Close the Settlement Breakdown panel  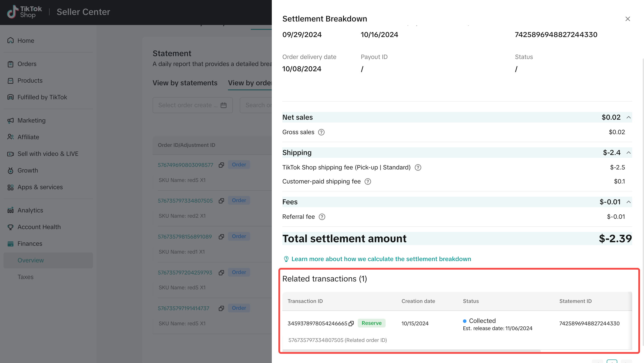click(x=628, y=19)
